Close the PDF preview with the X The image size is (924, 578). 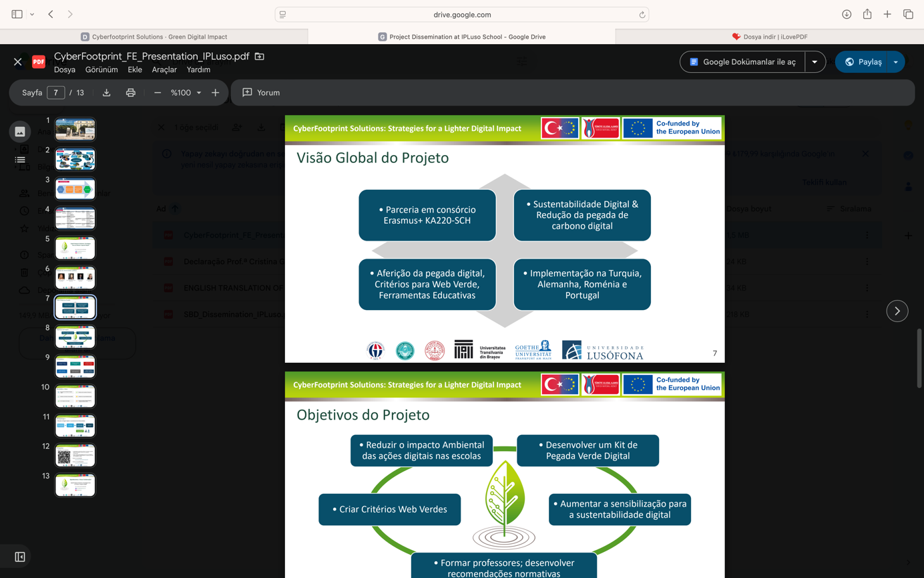(x=18, y=62)
